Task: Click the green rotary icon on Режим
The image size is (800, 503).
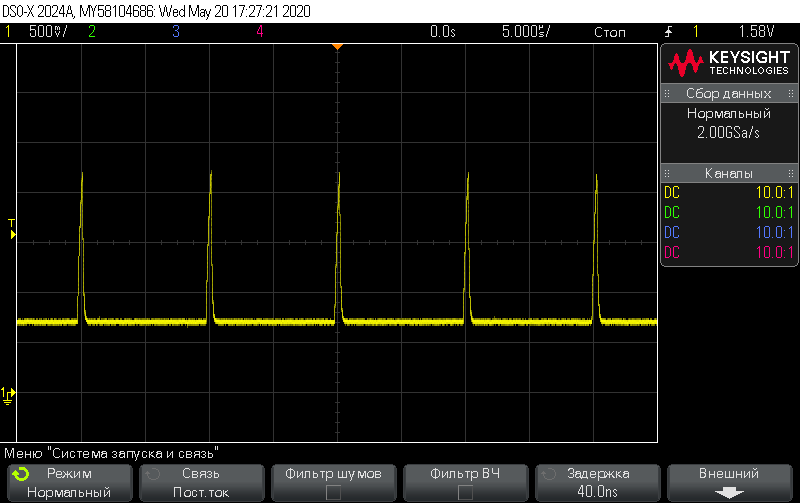Action: [21, 474]
